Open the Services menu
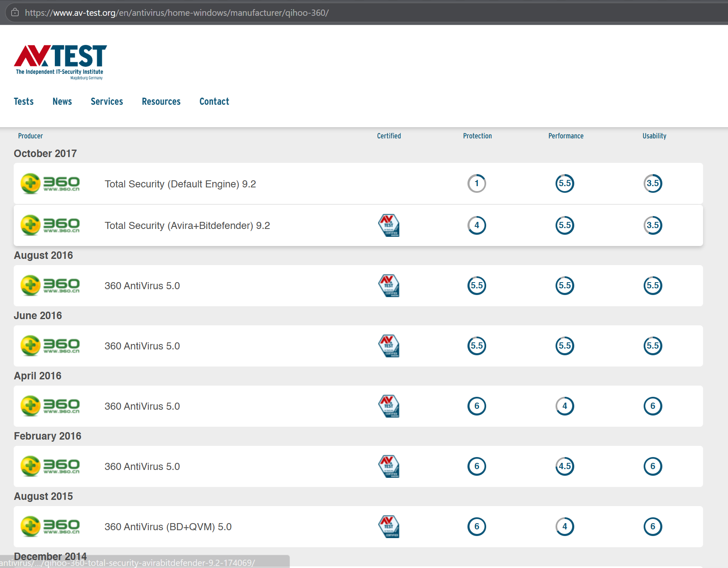This screenshot has width=728, height=568. (x=107, y=101)
